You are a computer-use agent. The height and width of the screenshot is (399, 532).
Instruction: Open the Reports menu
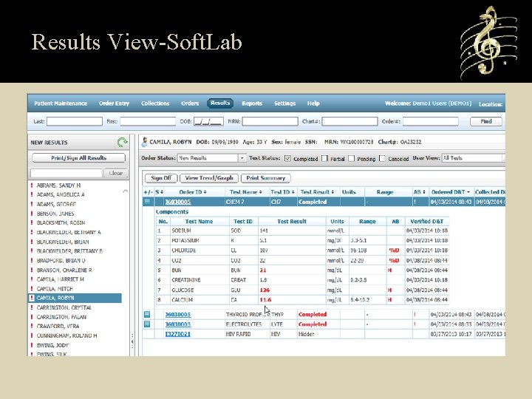[x=252, y=103]
